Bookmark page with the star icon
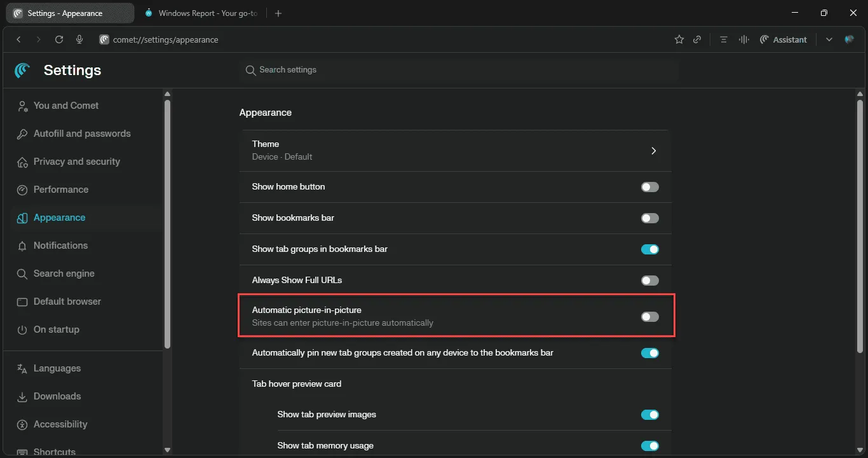868x458 pixels. click(x=679, y=39)
